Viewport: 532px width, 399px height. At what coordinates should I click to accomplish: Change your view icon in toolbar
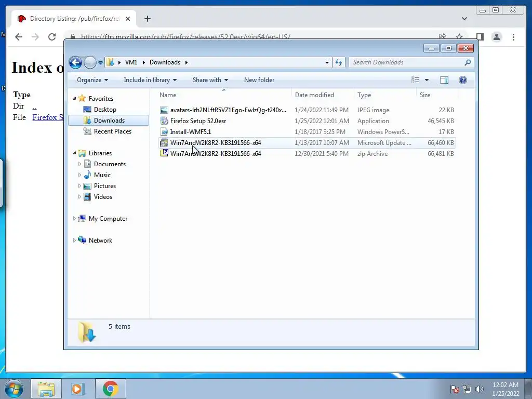[415, 80]
